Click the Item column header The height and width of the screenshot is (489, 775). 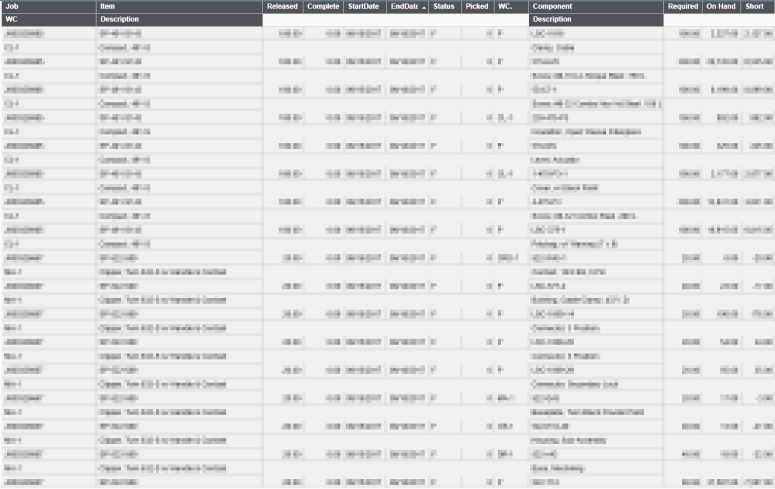108,6
